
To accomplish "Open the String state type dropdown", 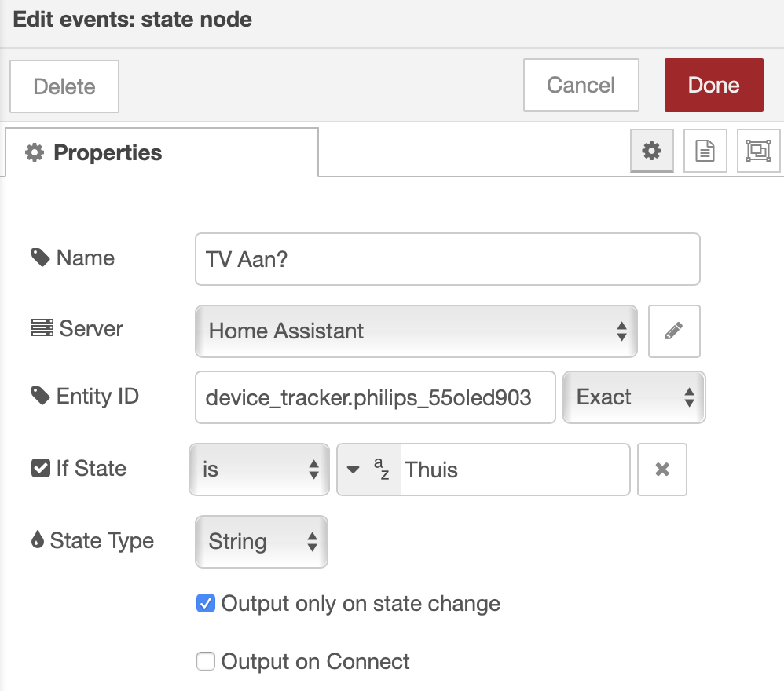I will coord(260,542).
